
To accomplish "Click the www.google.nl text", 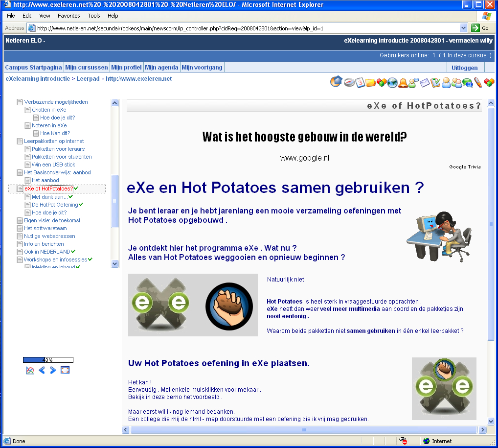I will [305, 158].
